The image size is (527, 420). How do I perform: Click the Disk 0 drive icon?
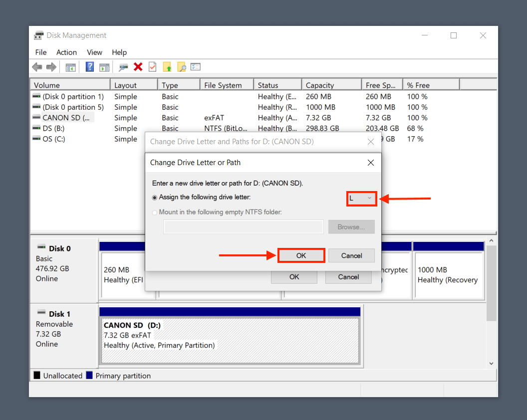(x=41, y=247)
